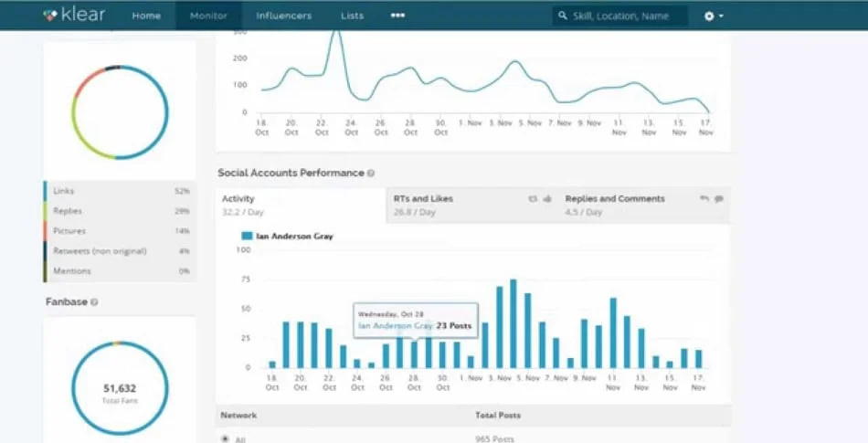Open the Lists menu item
Image resolution: width=868 pixels, height=443 pixels.
[352, 16]
